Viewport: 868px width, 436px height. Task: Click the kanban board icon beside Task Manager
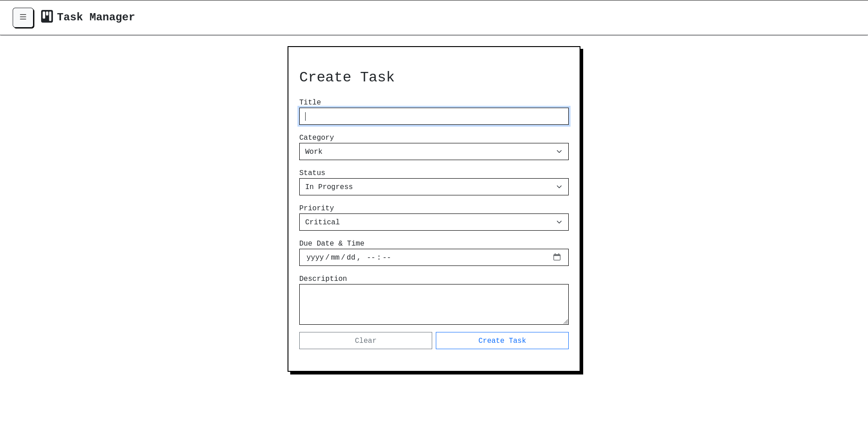[x=47, y=16]
